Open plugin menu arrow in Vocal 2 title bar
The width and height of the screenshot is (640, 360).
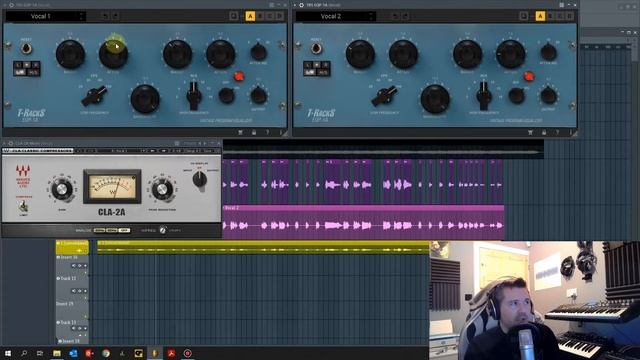(x=295, y=5)
